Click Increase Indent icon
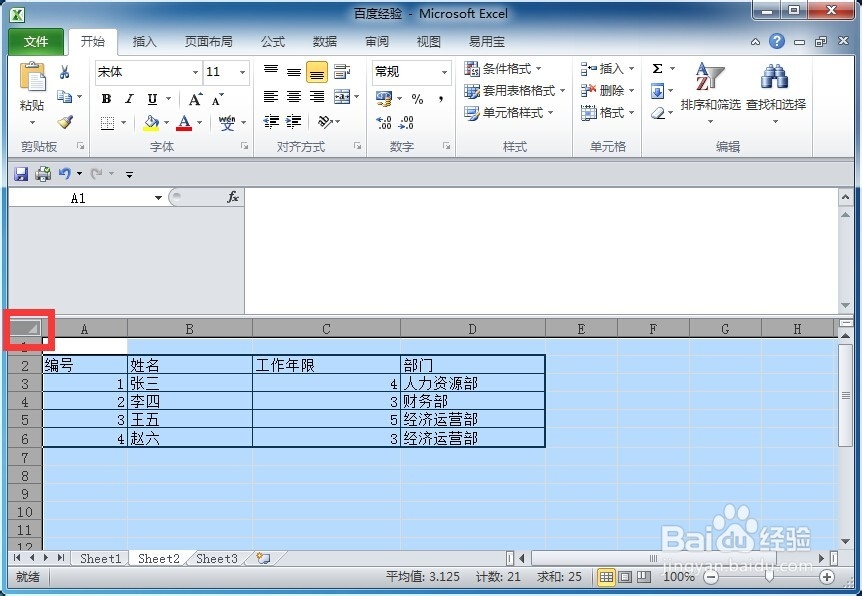Image resolution: width=862 pixels, height=596 pixels. point(294,122)
